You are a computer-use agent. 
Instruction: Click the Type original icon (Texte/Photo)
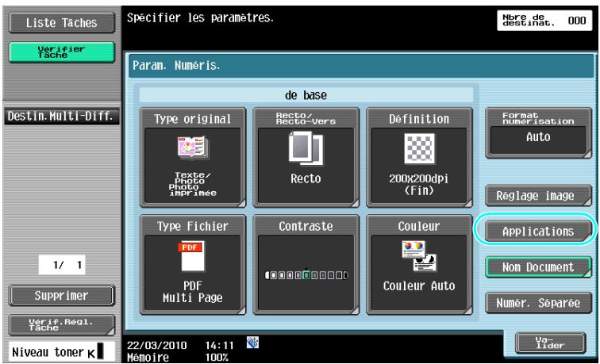(193, 148)
